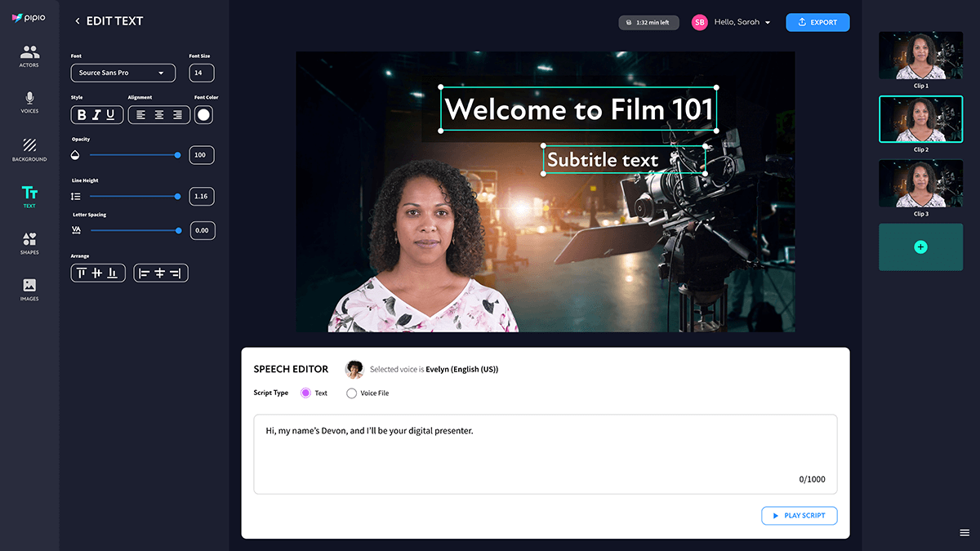Open the Text panel
This screenshot has width=980, height=551.
[x=29, y=196]
